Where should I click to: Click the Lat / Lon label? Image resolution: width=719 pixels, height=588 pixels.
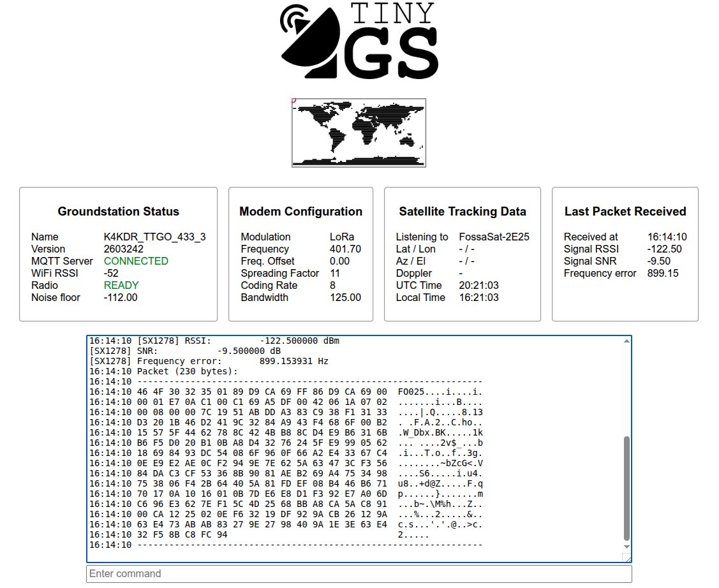coord(415,249)
